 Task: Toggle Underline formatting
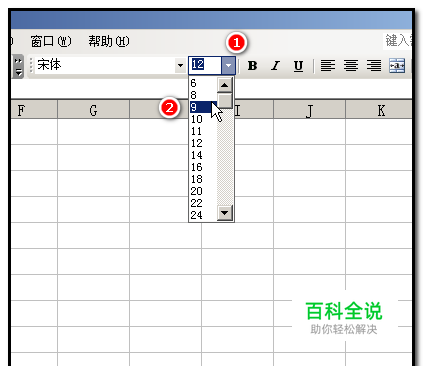pyautogui.click(x=298, y=66)
